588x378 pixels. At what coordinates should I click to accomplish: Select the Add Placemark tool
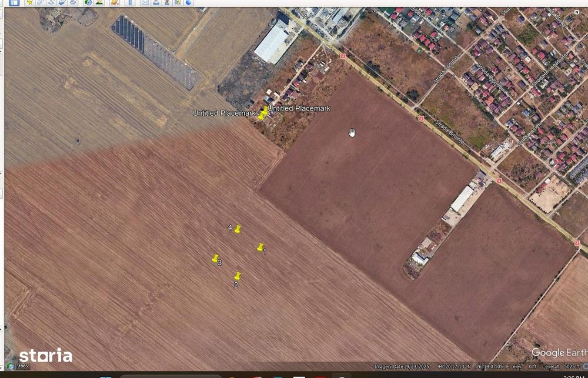click(29, 2)
